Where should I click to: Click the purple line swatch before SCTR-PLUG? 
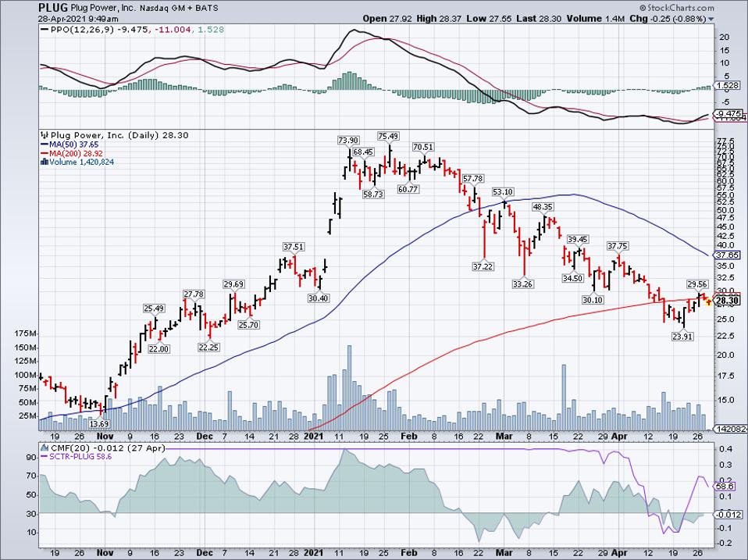pos(45,456)
